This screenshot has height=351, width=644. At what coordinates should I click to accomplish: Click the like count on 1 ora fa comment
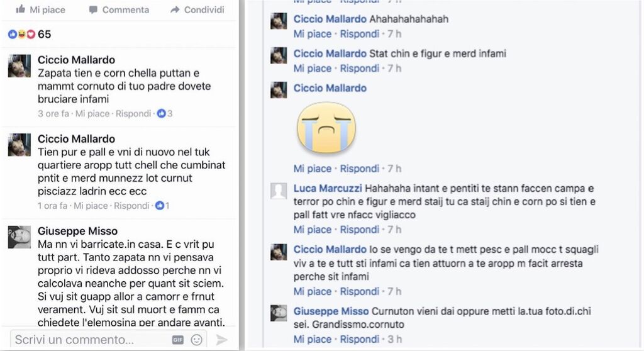pos(162,206)
